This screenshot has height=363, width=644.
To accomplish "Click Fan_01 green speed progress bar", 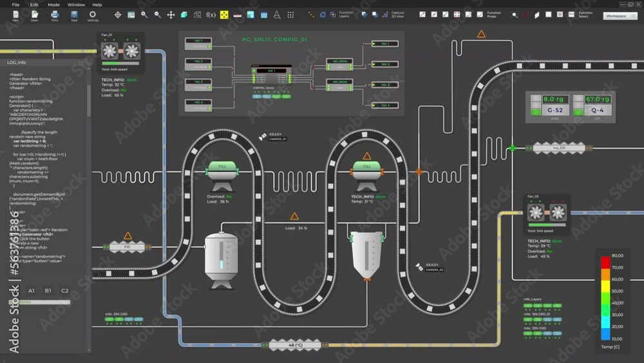I will [x=120, y=63].
